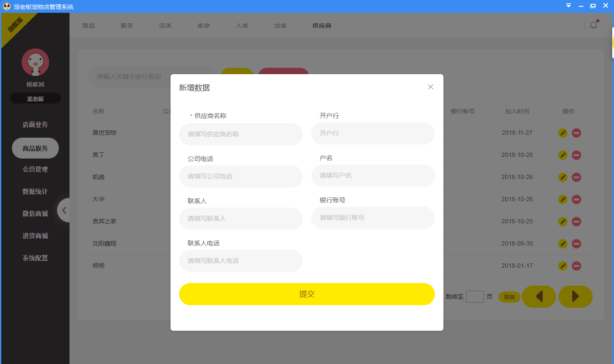Open the 会员管理 section in the sidebar
This screenshot has width=614, height=364.
35,168
